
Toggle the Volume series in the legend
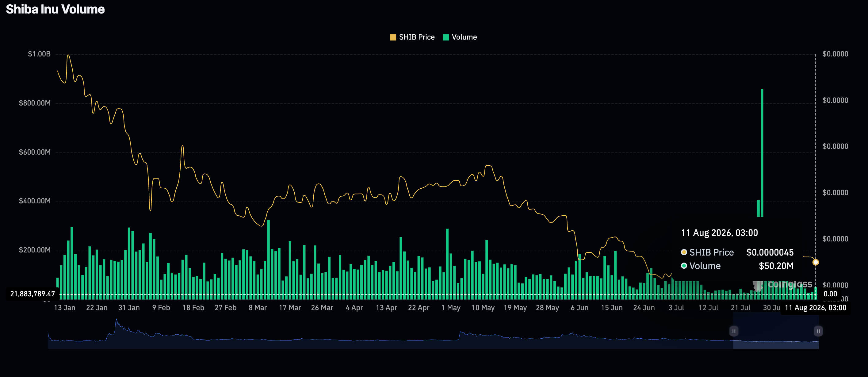click(460, 37)
